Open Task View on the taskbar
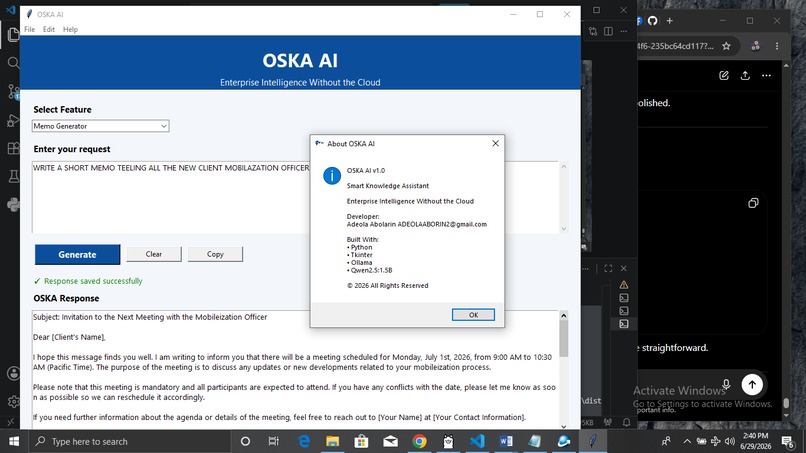The image size is (806, 453). [273, 441]
